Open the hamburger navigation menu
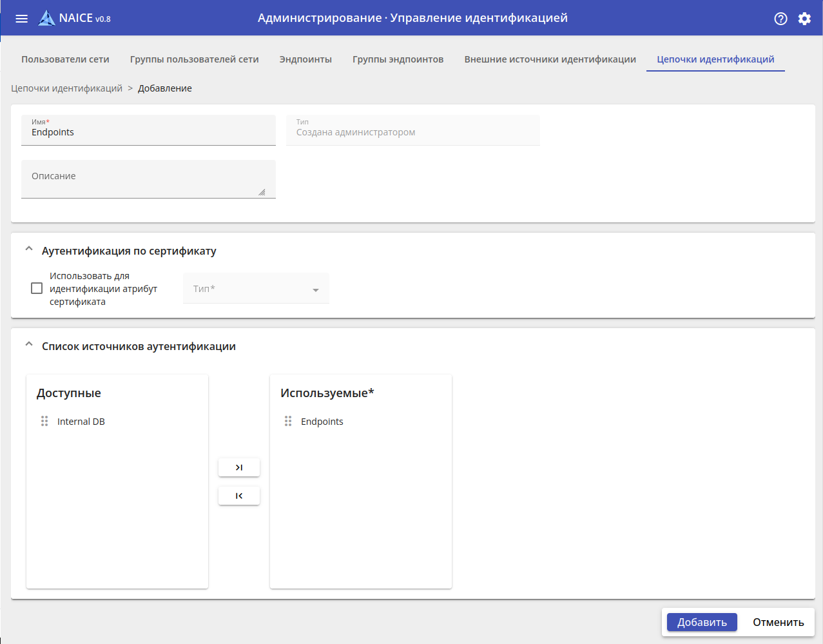823x644 pixels. coord(21,19)
